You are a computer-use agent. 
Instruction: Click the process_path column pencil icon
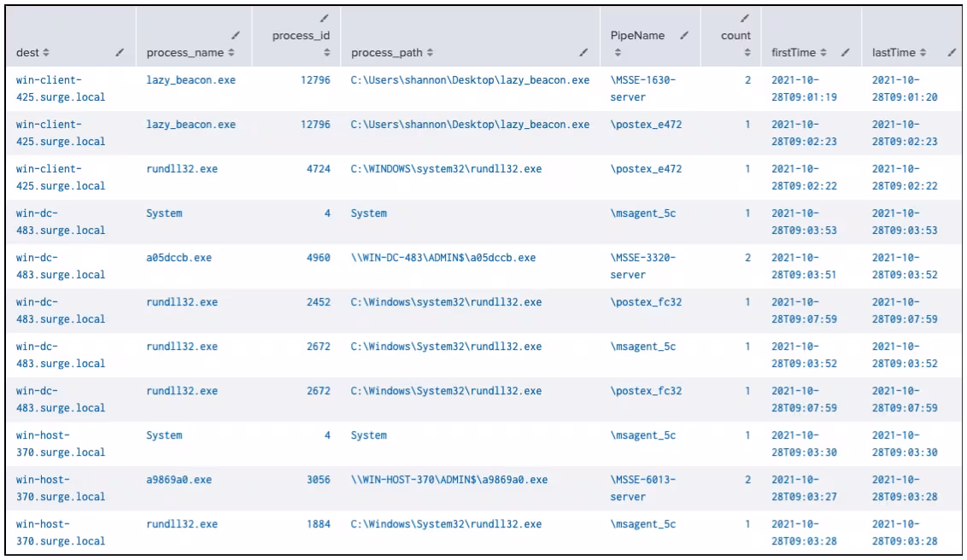pyautogui.click(x=583, y=53)
